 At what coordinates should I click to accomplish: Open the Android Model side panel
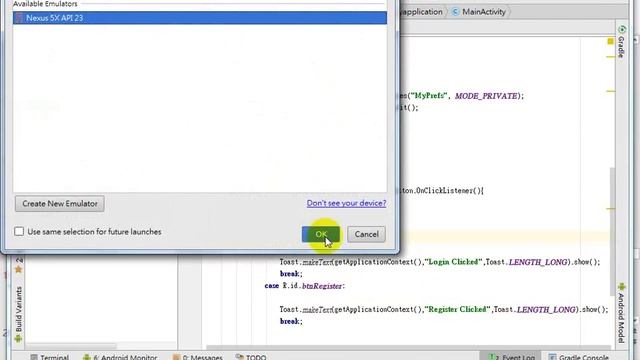[621, 318]
